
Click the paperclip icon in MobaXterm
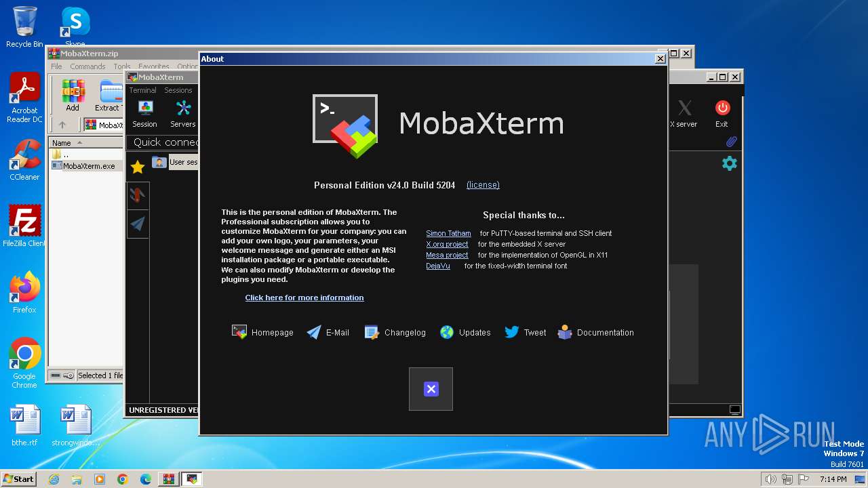pos(732,142)
